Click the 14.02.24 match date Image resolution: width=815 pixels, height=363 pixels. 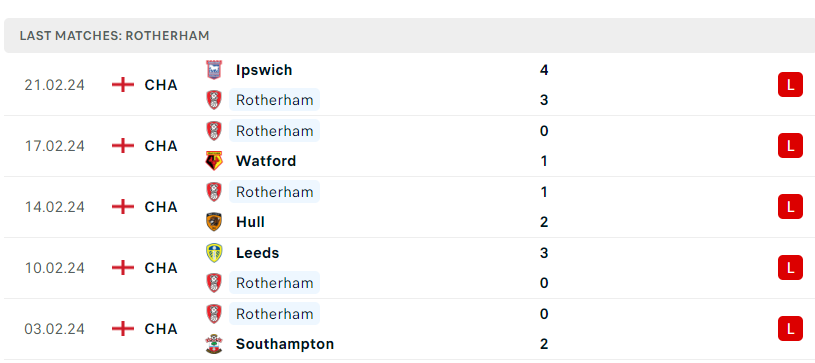pos(55,207)
